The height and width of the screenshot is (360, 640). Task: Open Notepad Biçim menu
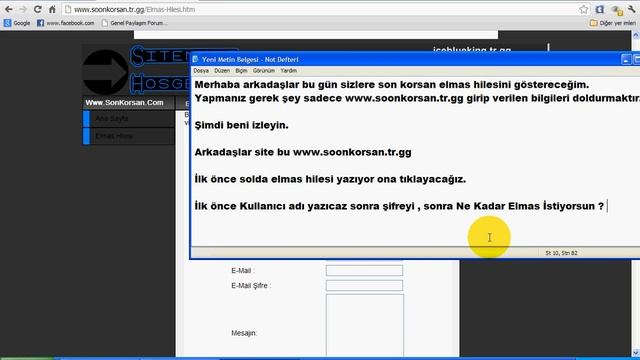(x=241, y=71)
